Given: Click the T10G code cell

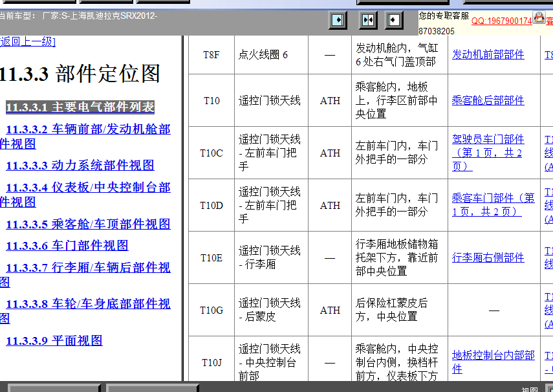Looking at the screenshot, I should click(x=211, y=310).
